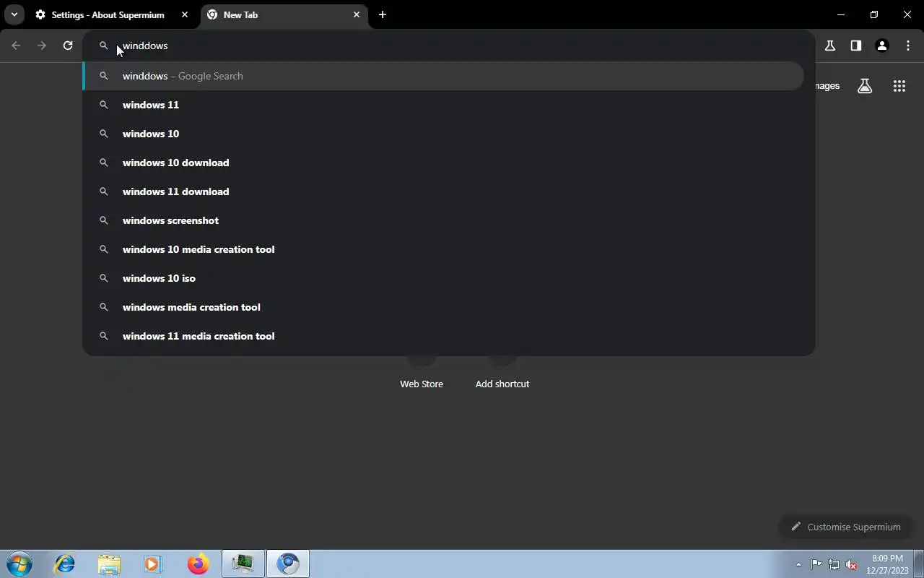Close the New Tab tab
The width and height of the screenshot is (924, 578).
[x=357, y=14]
